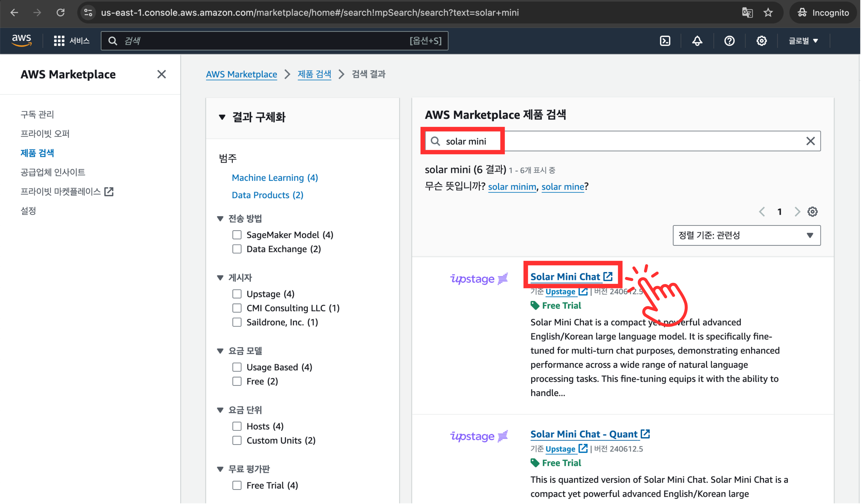Image resolution: width=861 pixels, height=504 pixels.
Task: Click the forward browser arrow
Action: pos(37,13)
